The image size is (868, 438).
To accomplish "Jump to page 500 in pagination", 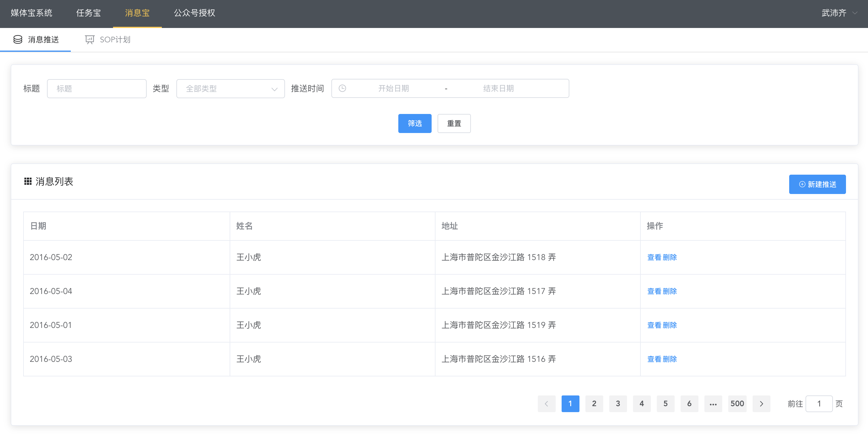I will 737,403.
